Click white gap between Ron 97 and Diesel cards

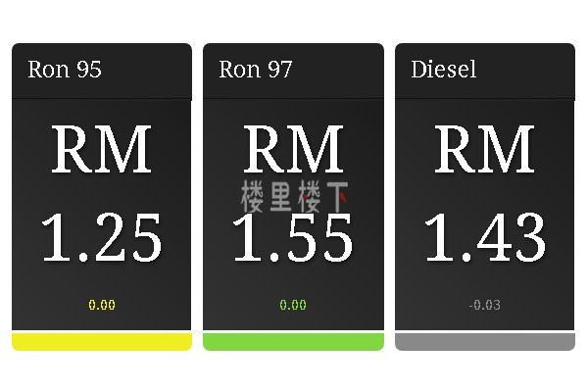[389, 196]
